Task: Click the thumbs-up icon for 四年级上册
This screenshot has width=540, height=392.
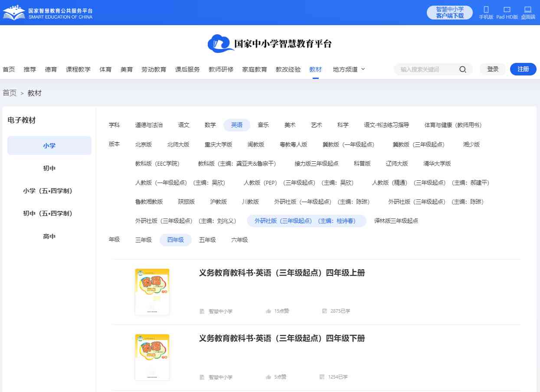Action: click(x=268, y=311)
